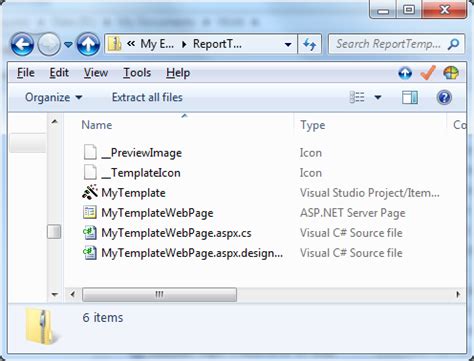Click the orange checkmark icon in menu bar
This screenshot has width=474, height=361.
[428, 73]
